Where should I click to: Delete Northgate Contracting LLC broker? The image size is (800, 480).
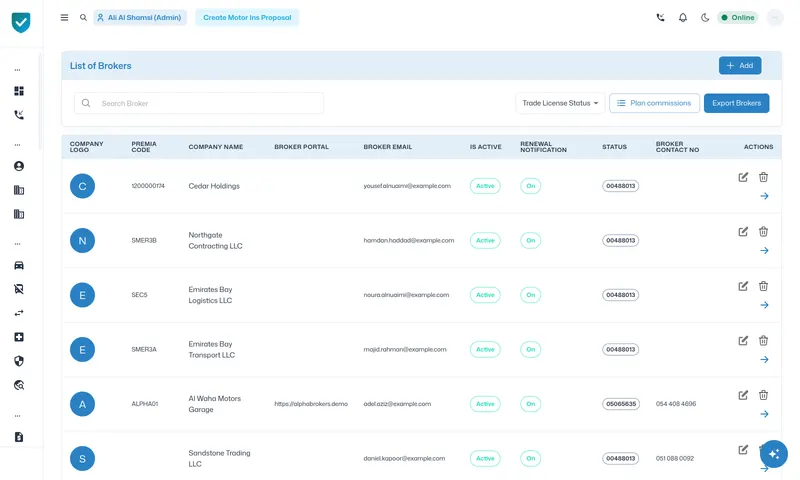(x=763, y=232)
